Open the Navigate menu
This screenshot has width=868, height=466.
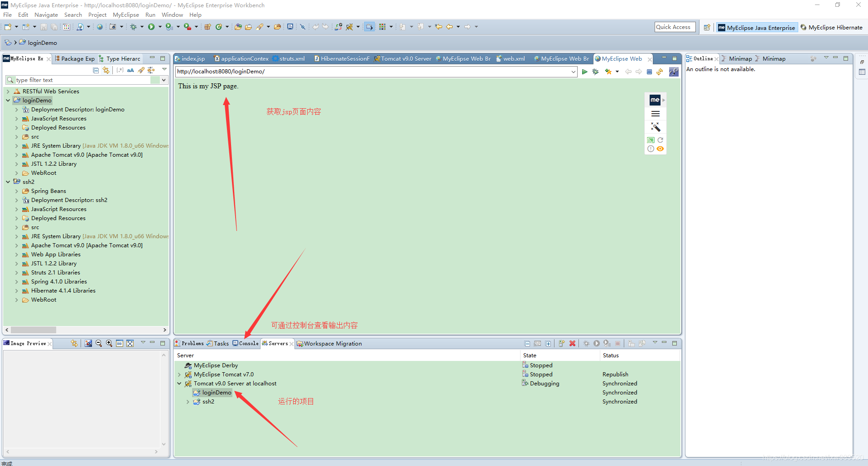46,15
